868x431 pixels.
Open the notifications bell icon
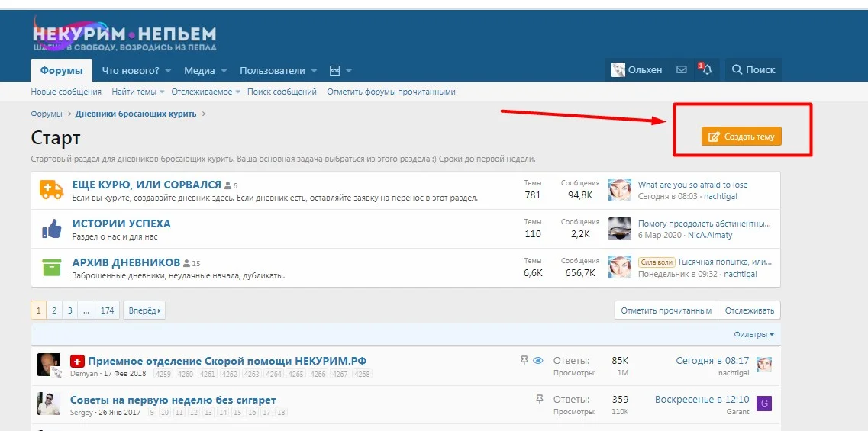[x=706, y=69]
